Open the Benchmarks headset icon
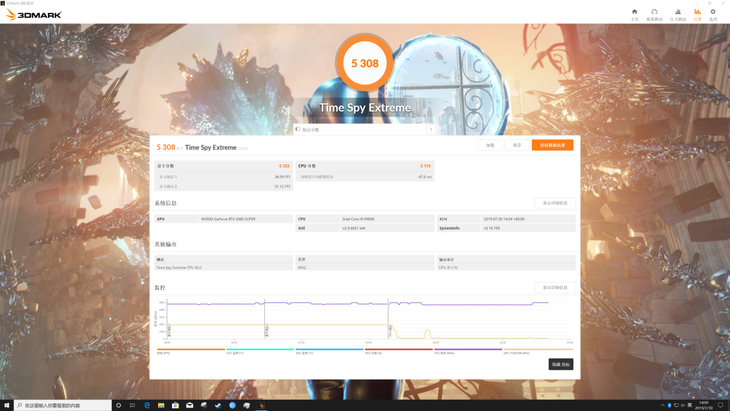Image resolution: width=730 pixels, height=411 pixels. (654, 14)
